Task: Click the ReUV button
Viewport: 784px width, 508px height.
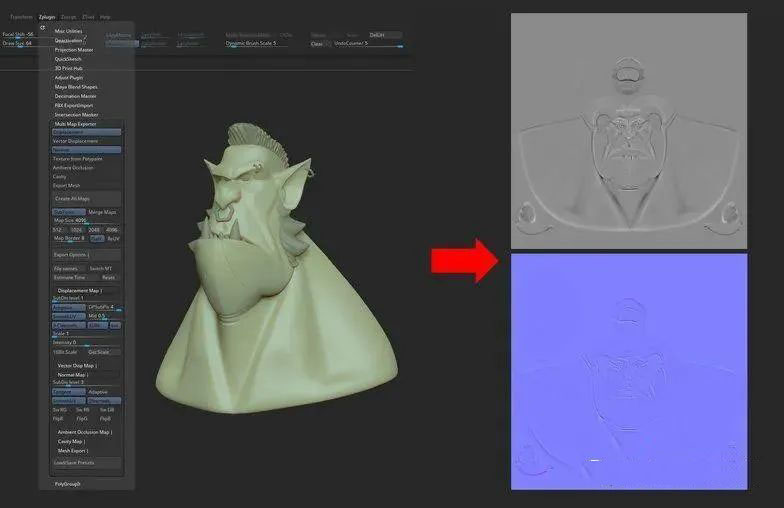Action: coord(114,239)
